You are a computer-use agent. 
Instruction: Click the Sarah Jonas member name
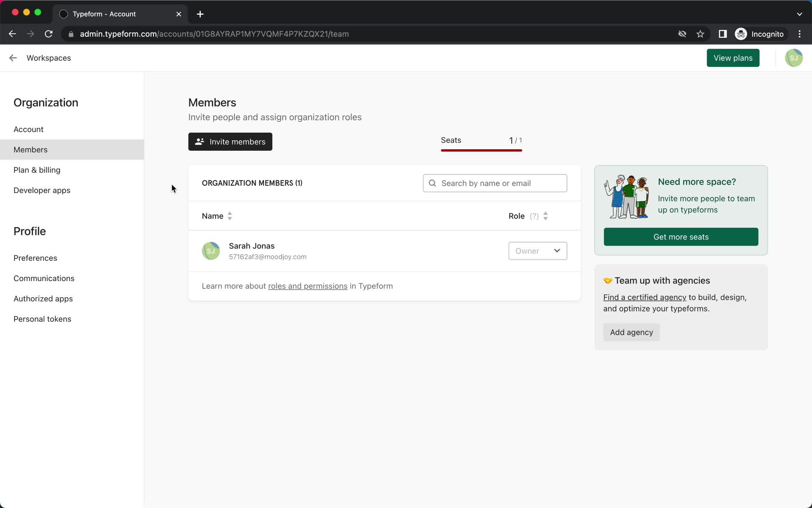pos(252,246)
